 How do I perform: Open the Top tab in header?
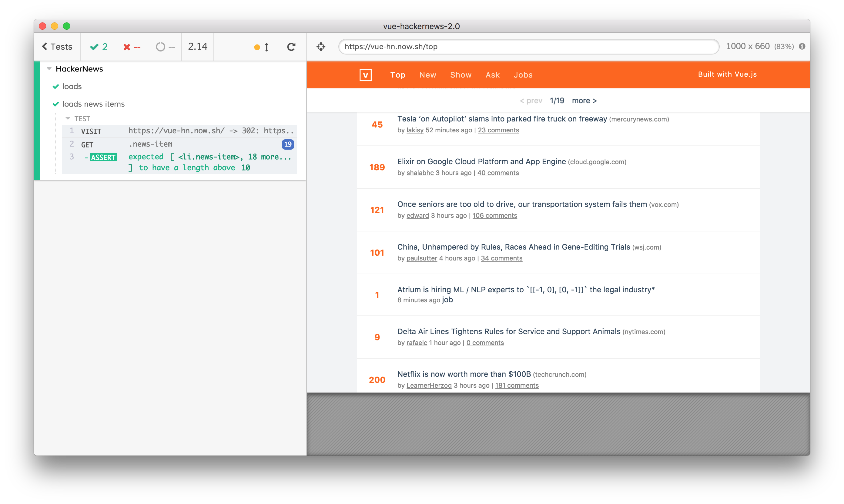coord(398,75)
